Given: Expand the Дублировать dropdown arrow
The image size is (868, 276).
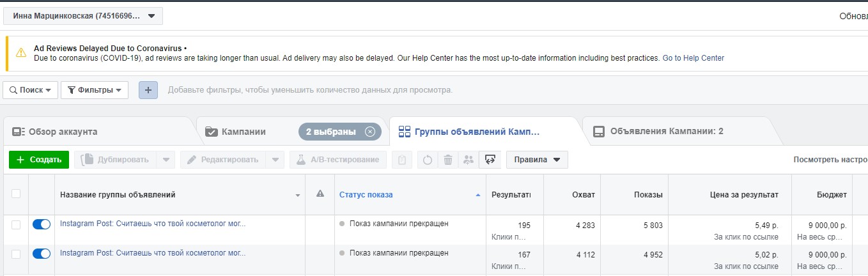Looking at the screenshot, I should point(165,160).
